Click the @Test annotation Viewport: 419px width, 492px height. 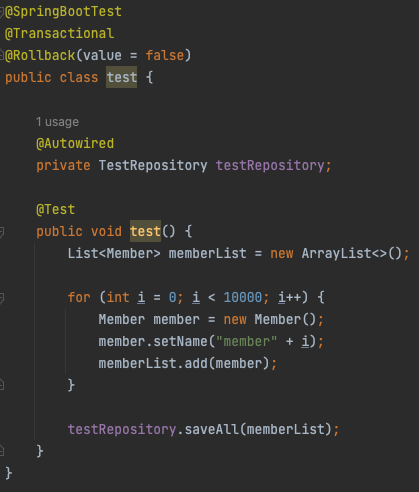click(55, 210)
